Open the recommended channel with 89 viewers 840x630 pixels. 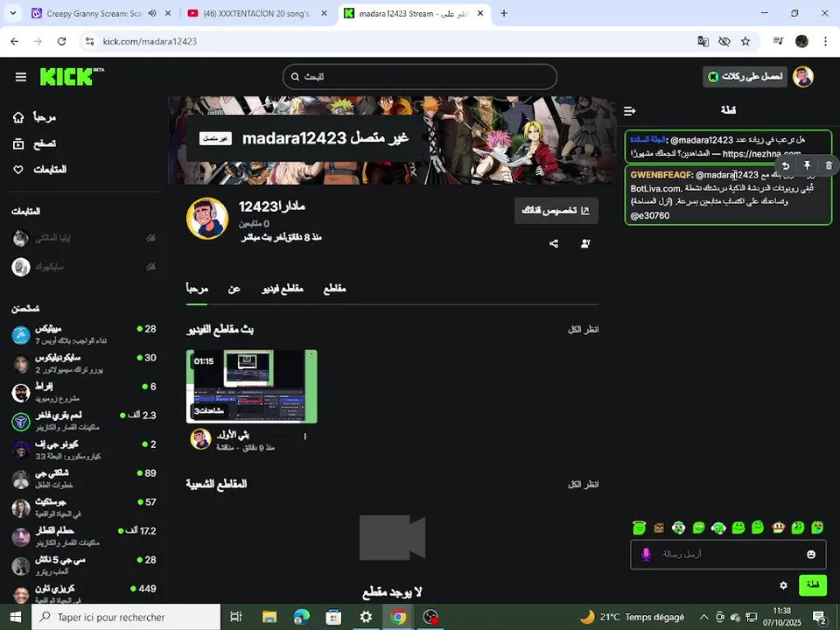84,479
